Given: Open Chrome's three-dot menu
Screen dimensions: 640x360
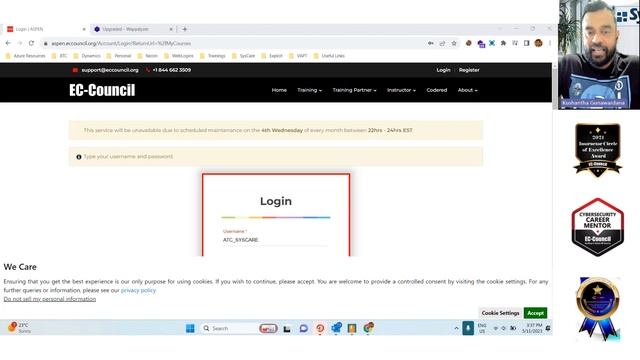Looking at the screenshot, I should (x=549, y=43).
